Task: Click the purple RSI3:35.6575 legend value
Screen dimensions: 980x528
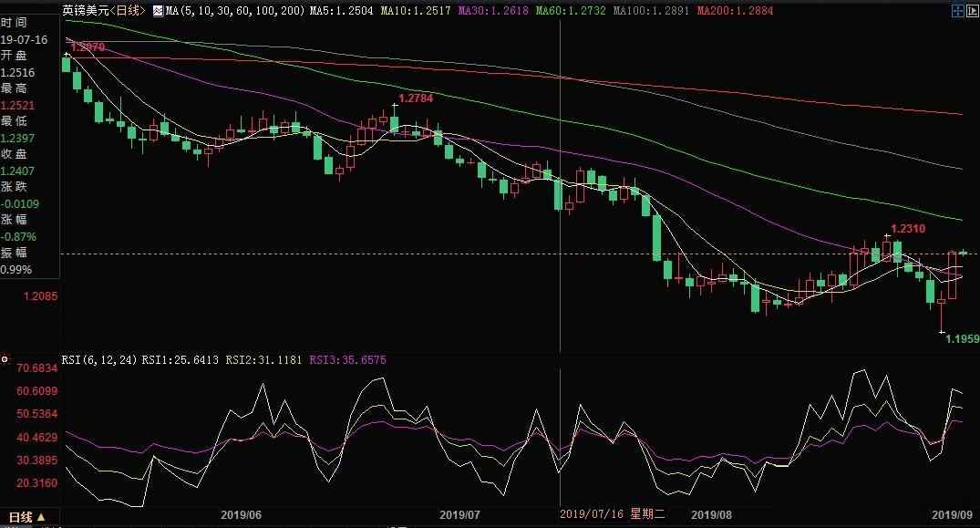Action: pyautogui.click(x=348, y=360)
